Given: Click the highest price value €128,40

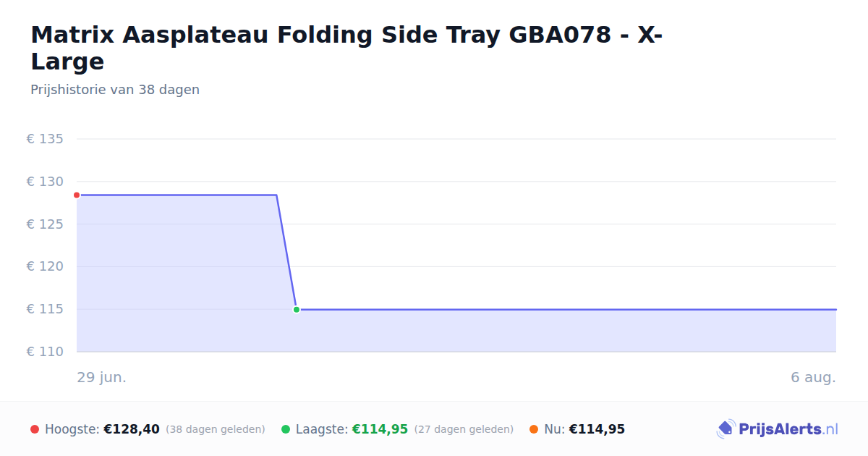Looking at the screenshot, I should (132, 429).
